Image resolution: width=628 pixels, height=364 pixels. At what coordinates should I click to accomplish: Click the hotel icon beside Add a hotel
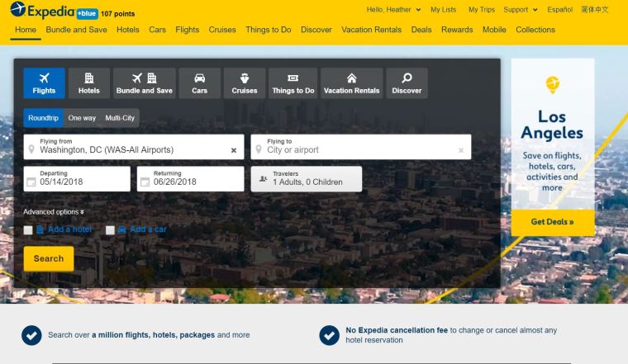tap(40, 229)
